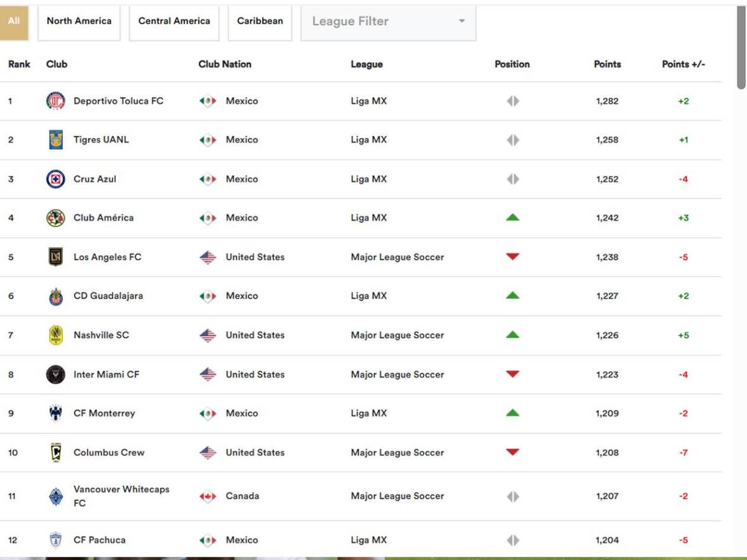Click the CF Monterrey crest
Screen dimensions: 747x560
coord(55,413)
